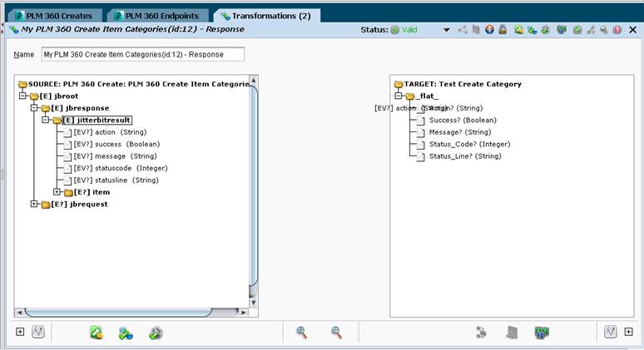Toggle the target-side V button
Image resolution: width=644 pixels, height=350 pixels.
(x=611, y=332)
